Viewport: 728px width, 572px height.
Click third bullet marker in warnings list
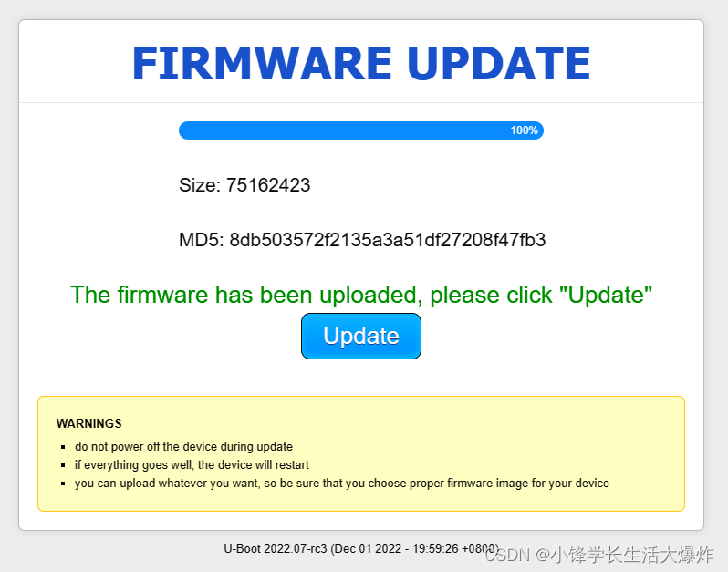coord(63,484)
